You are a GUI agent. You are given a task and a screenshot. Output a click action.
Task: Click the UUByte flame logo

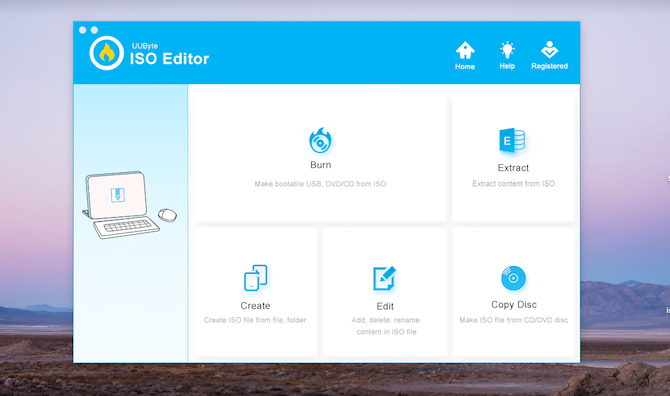click(106, 53)
